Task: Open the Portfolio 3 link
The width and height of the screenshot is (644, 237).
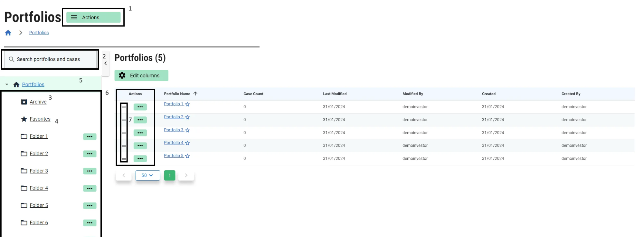Action: 173,130
